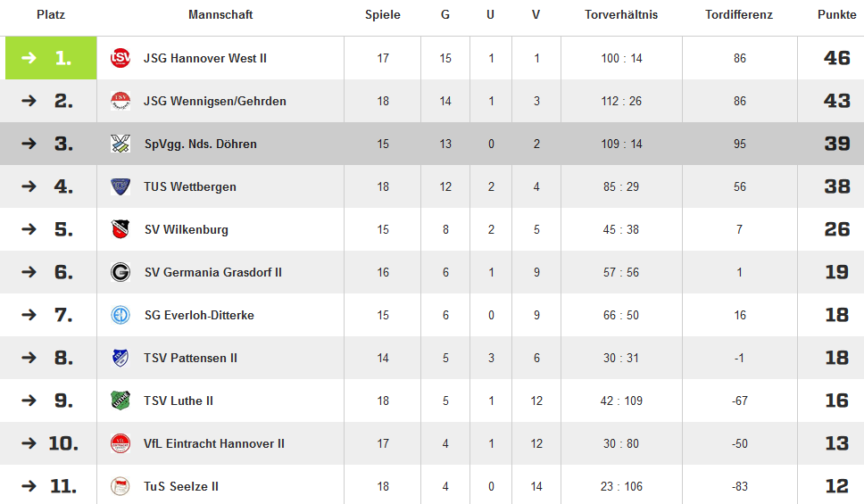Click the SV Wilkenburg red-black shield logo
Viewport: 864px width, 504px height.
point(120,229)
